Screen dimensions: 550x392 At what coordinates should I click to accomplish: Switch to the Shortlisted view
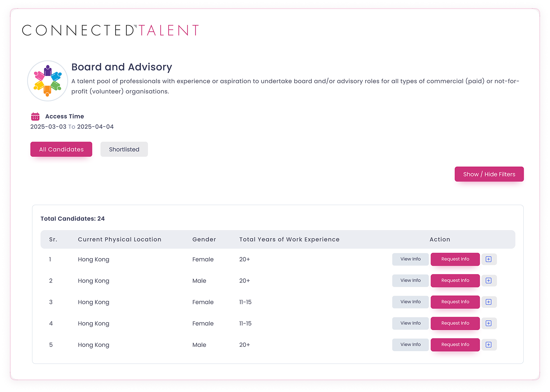124,149
